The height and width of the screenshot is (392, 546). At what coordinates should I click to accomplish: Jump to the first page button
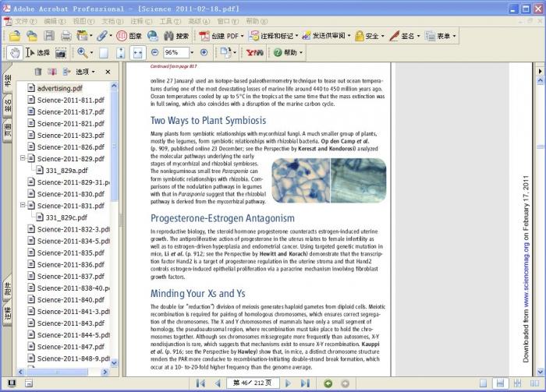coord(200,383)
